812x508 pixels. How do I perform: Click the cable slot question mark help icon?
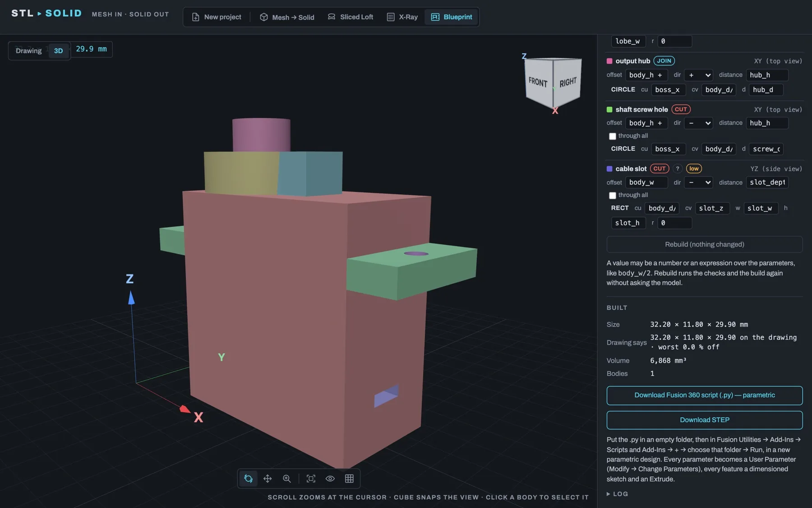point(678,168)
